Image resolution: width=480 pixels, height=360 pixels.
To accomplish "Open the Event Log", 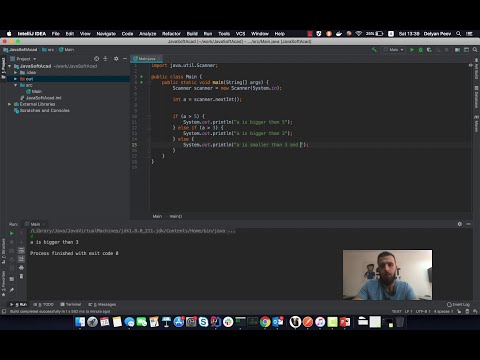I will click(458, 304).
